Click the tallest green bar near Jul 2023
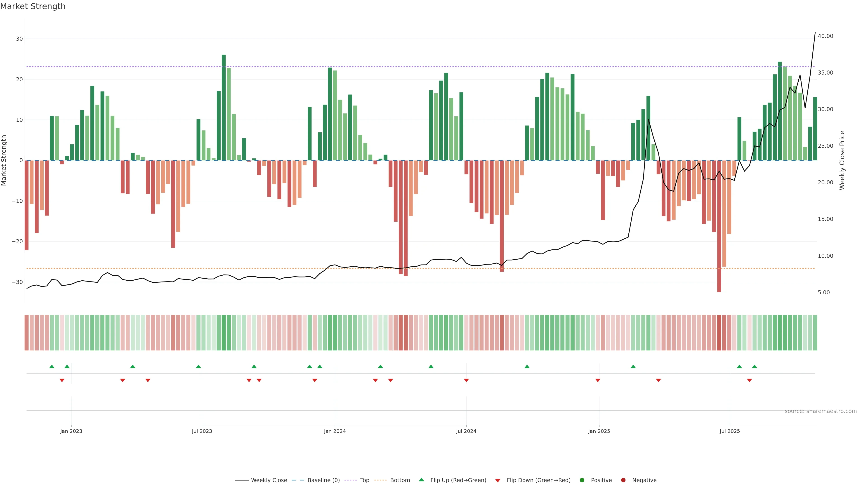Screen dimensions: 868x488 [224, 108]
